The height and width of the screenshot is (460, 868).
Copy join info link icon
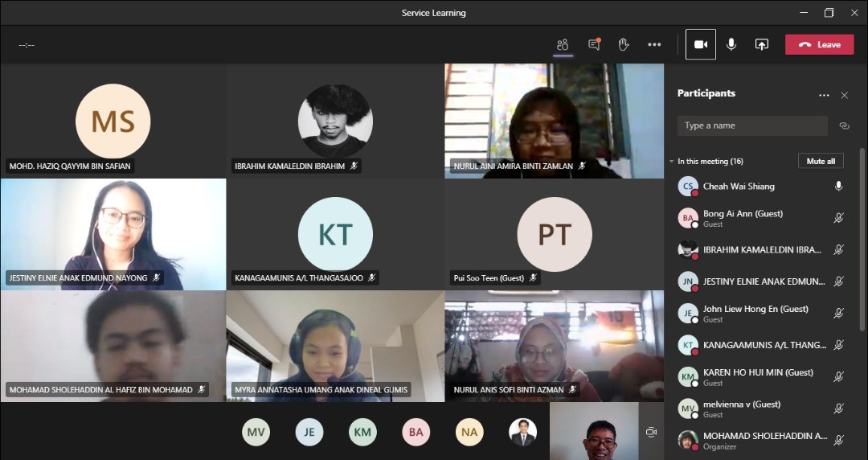tap(844, 125)
